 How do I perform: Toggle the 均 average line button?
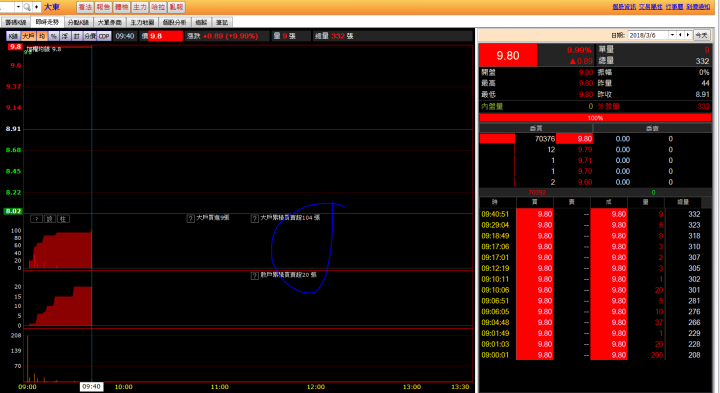point(42,36)
